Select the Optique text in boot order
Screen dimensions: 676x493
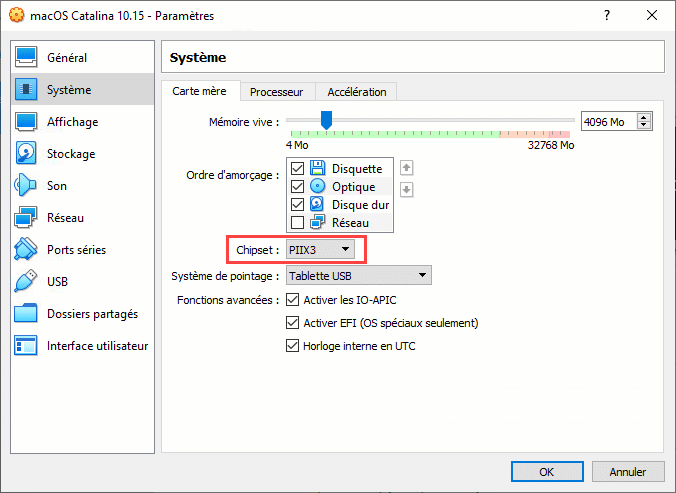(x=354, y=187)
